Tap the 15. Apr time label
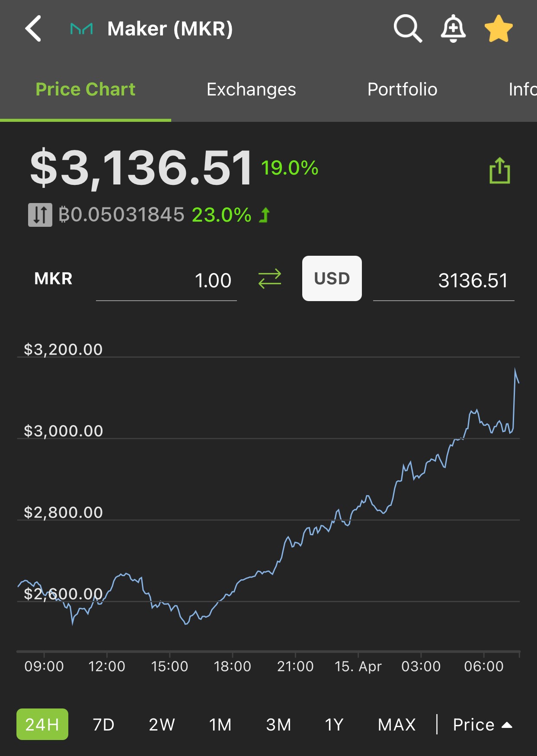The height and width of the screenshot is (756, 537). click(x=358, y=667)
